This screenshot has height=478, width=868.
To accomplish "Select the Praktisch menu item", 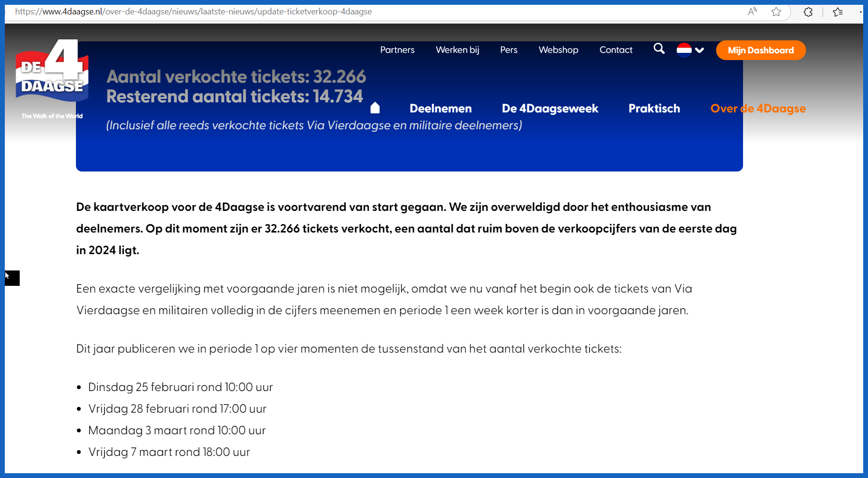I will point(655,109).
